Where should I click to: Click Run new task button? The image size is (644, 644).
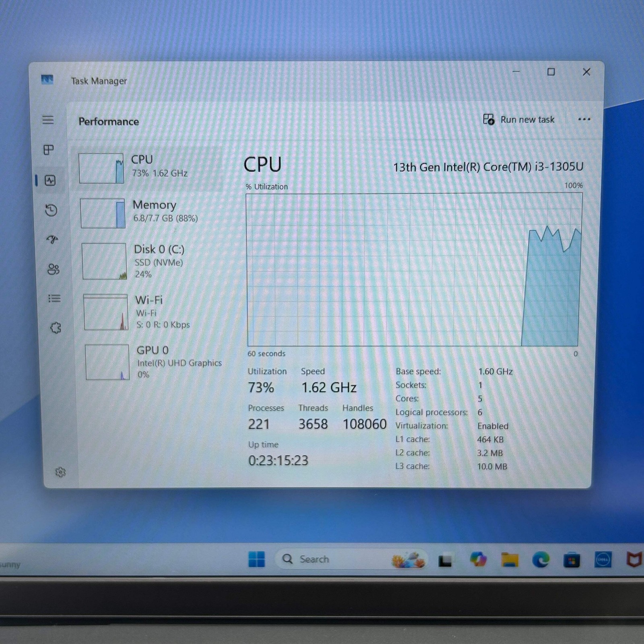pyautogui.click(x=519, y=120)
